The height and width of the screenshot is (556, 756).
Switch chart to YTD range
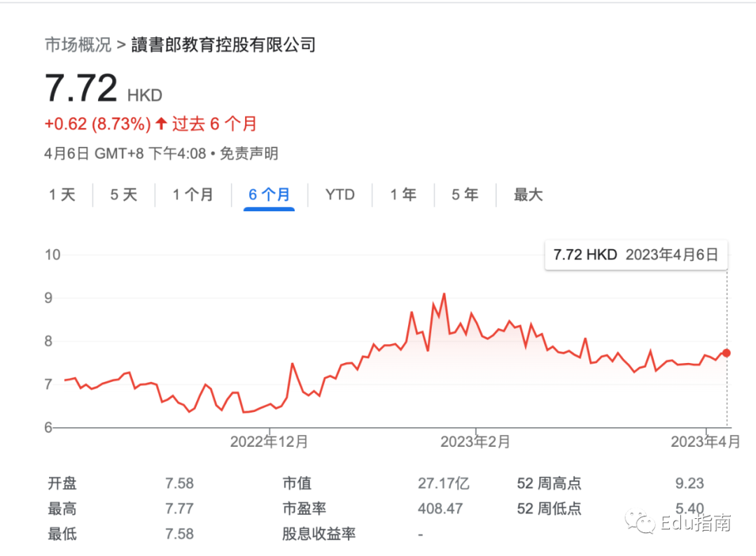coord(340,194)
